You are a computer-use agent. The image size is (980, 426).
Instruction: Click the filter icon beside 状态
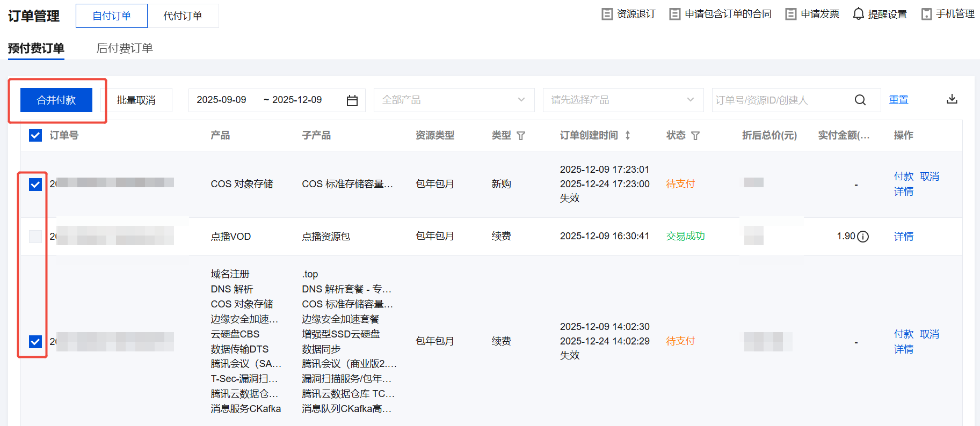click(x=695, y=136)
